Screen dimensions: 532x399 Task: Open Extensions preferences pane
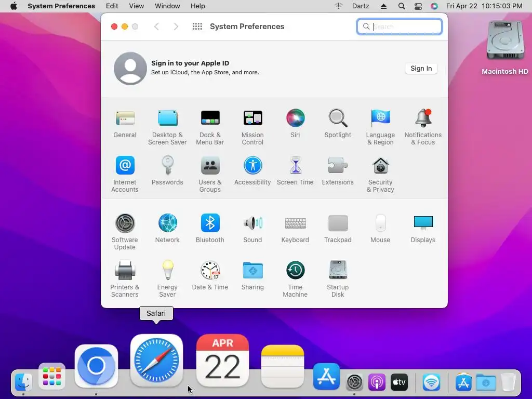[x=338, y=170]
